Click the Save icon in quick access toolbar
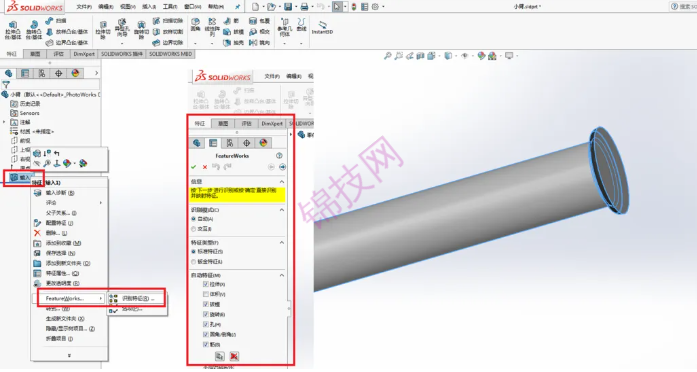This screenshot has width=697, height=372. tap(288, 7)
